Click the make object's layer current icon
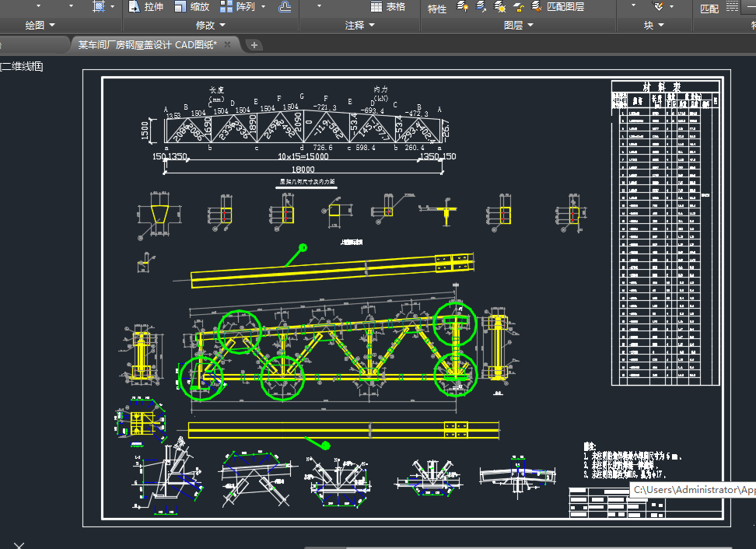 [481, 6]
